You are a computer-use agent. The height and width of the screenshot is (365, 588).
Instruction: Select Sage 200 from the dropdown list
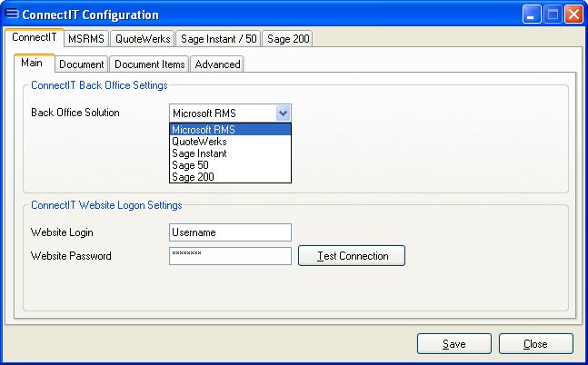(x=230, y=176)
